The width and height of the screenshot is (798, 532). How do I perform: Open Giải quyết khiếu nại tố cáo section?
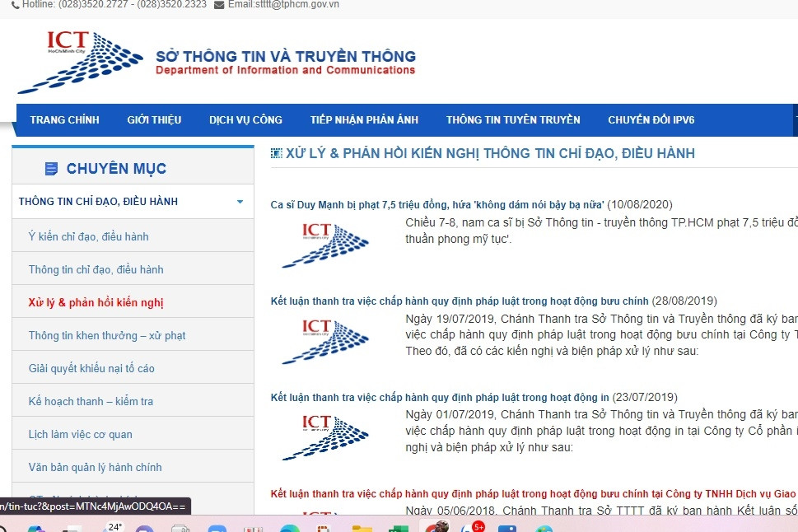[x=91, y=369]
